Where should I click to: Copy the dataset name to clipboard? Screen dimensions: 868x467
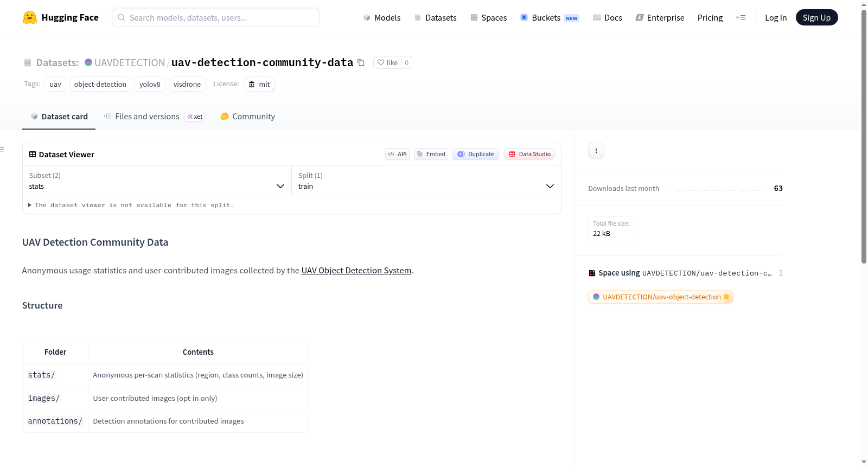click(x=361, y=62)
